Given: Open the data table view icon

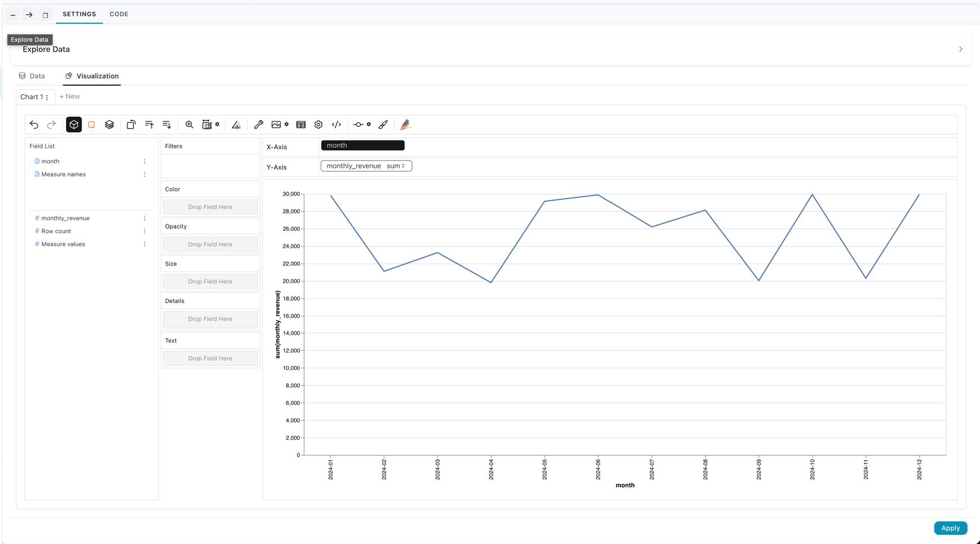Looking at the screenshot, I should click(301, 124).
